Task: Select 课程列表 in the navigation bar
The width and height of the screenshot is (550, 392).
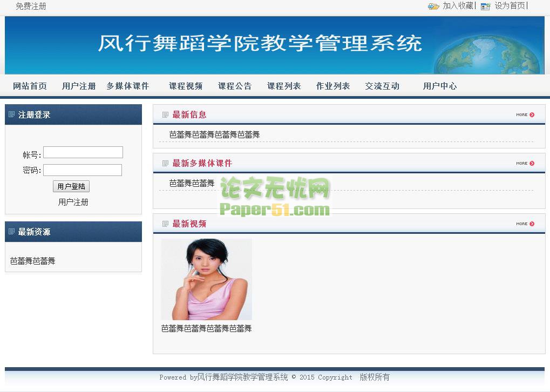Action: point(284,86)
